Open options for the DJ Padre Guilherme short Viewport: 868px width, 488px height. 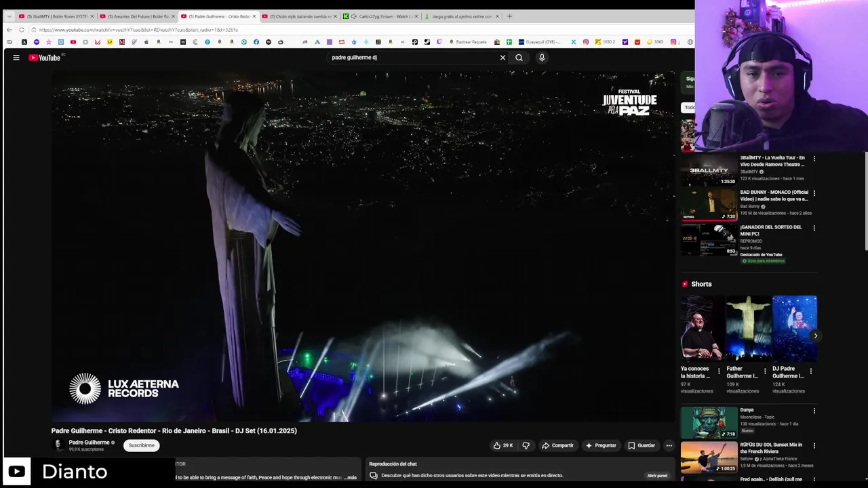click(811, 371)
